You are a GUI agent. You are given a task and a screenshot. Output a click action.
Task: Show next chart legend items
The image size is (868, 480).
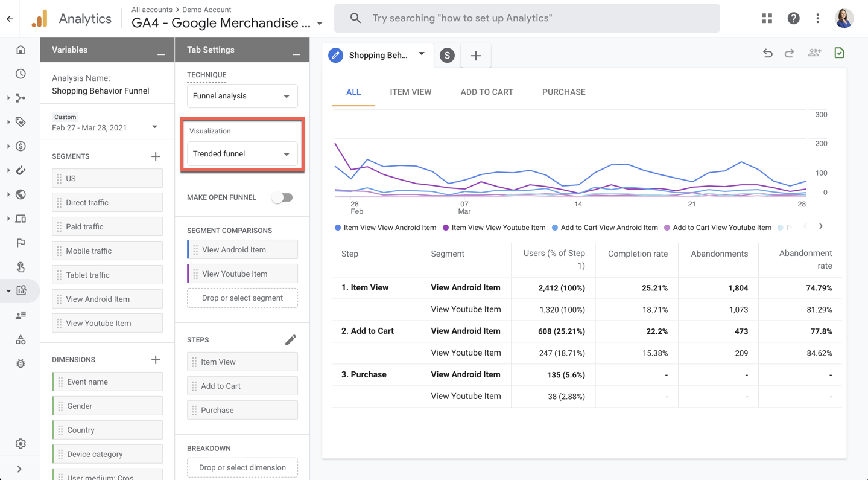coord(820,226)
